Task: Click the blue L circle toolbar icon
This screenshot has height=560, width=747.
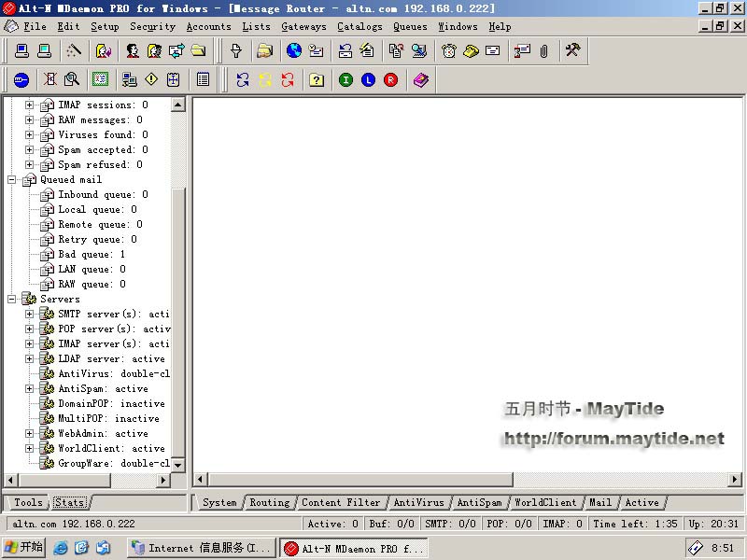Action: (x=368, y=80)
